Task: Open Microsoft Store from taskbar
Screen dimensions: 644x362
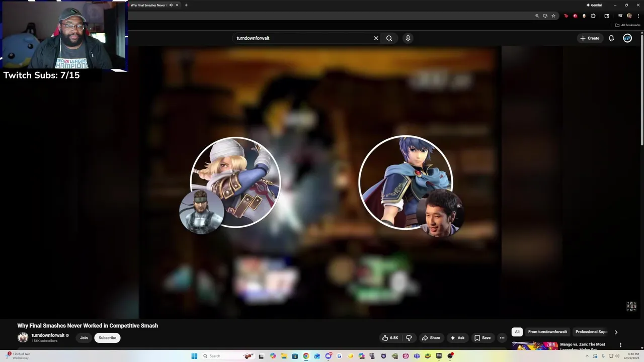Action: (295, 356)
